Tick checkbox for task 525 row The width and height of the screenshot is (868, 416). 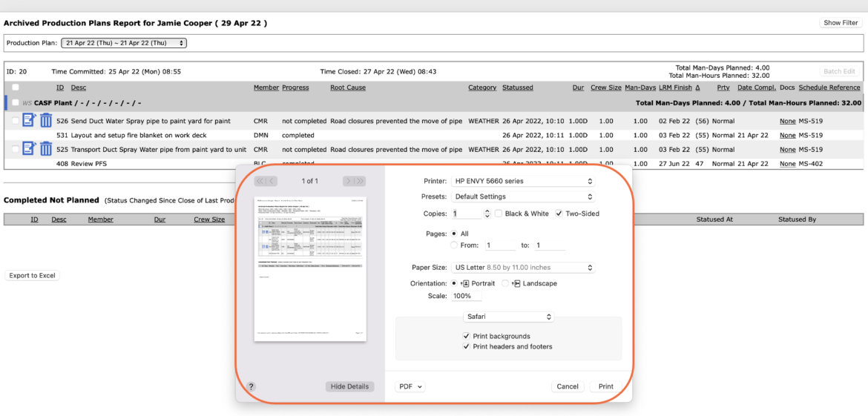(16, 149)
